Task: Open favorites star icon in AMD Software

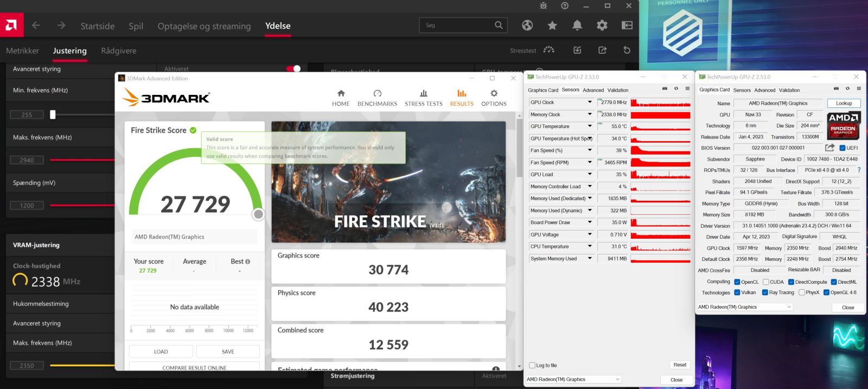Action: tap(552, 25)
